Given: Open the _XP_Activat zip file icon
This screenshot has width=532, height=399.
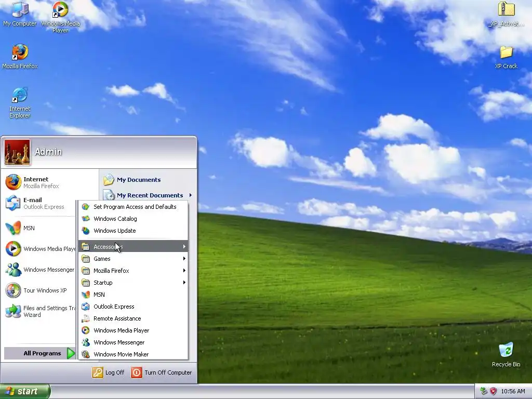Looking at the screenshot, I should click(x=506, y=14).
